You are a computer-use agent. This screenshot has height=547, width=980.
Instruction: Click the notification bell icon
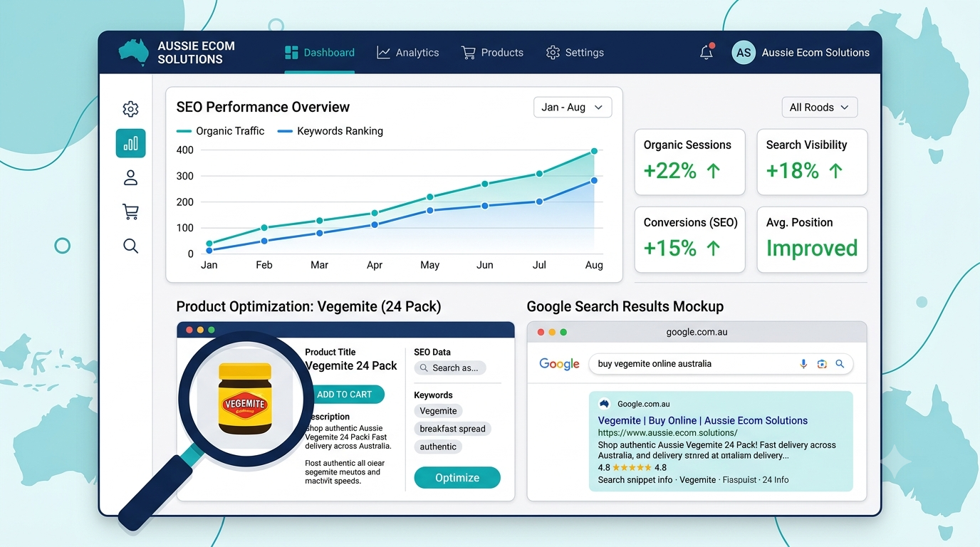point(707,52)
